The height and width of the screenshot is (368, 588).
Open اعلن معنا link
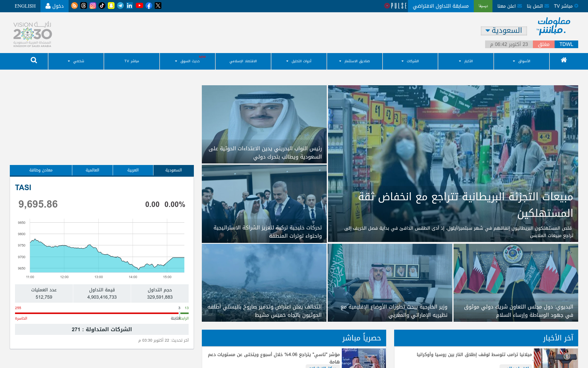[510, 6]
